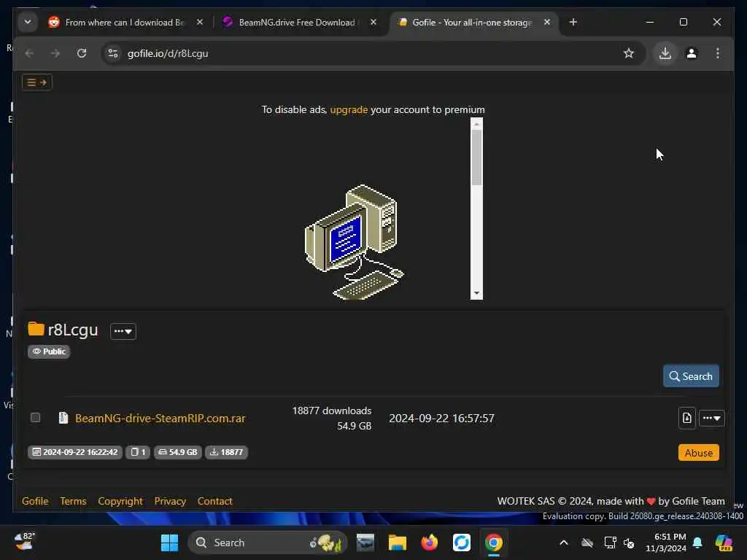Open network display icon in system tray
747x560 pixels.
(x=610, y=542)
